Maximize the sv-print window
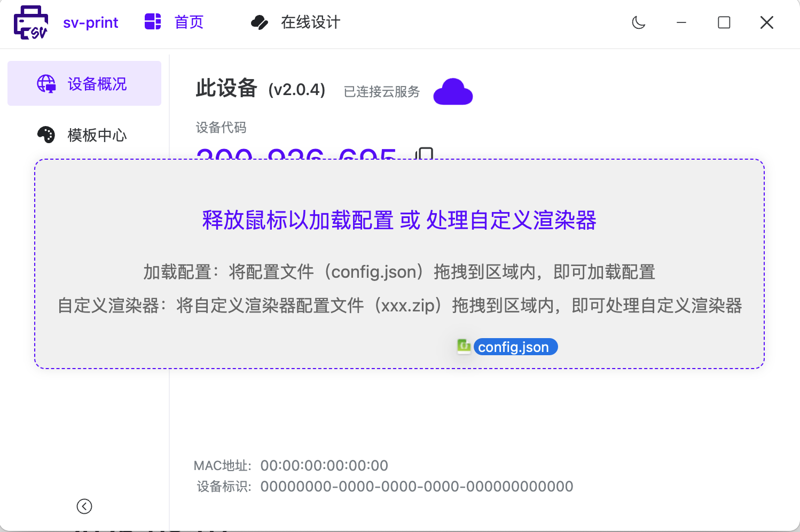800x532 pixels. click(724, 22)
